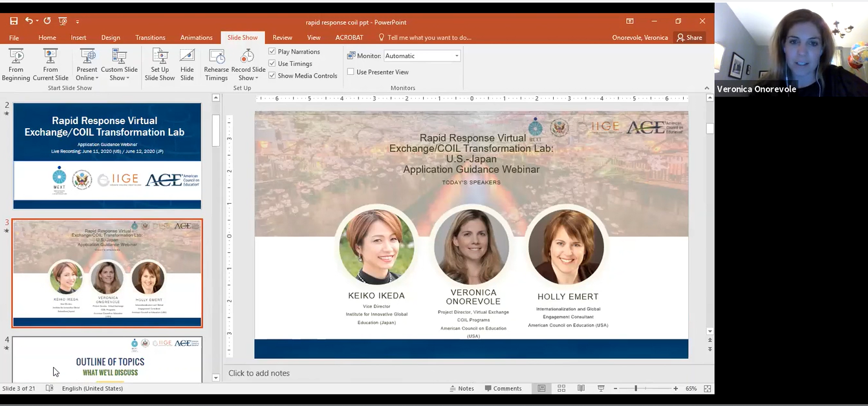Toggle the Notes pane button
The width and height of the screenshot is (868, 406).
(x=462, y=389)
